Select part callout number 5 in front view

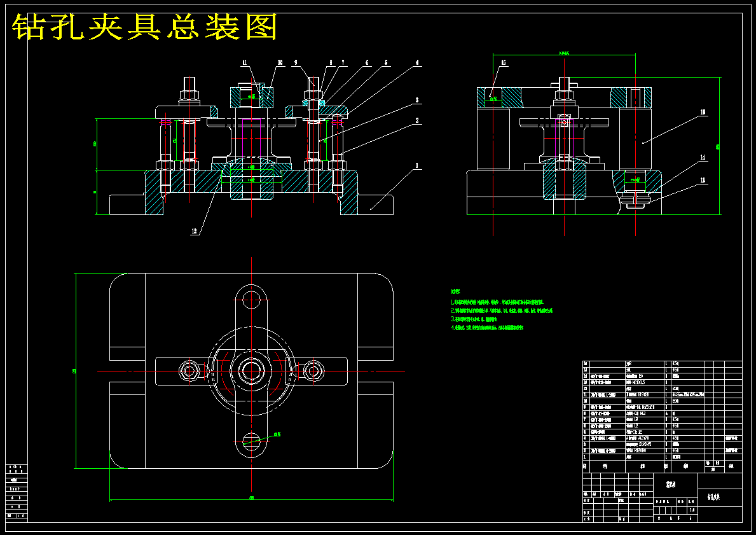[x=386, y=63]
